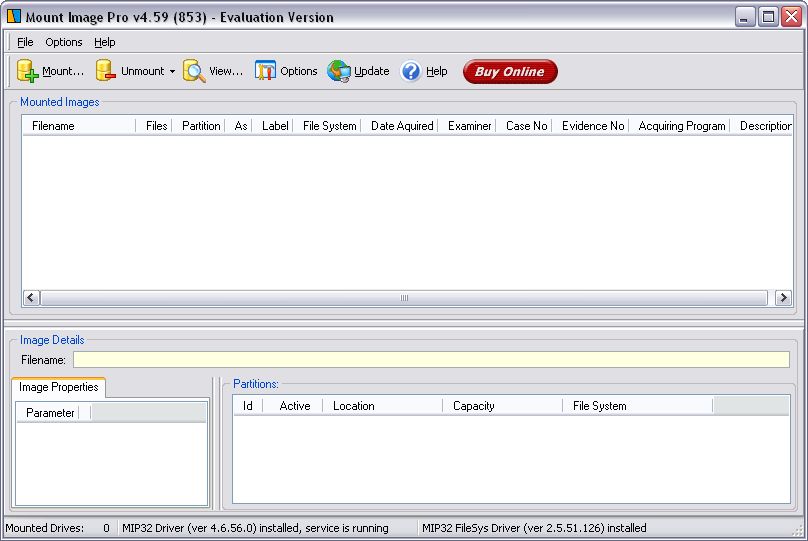Click the Description column header
Image resolution: width=808 pixels, height=541 pixels.
(762, 126)
